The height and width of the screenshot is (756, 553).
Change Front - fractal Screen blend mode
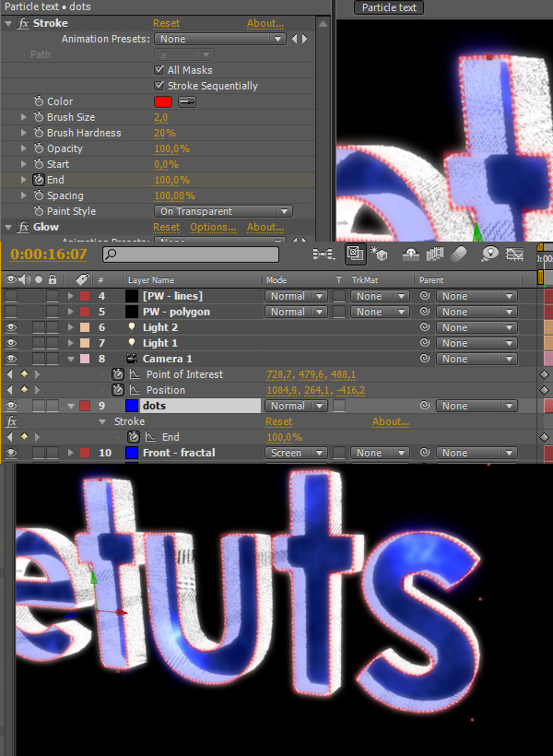pos(296,453)
